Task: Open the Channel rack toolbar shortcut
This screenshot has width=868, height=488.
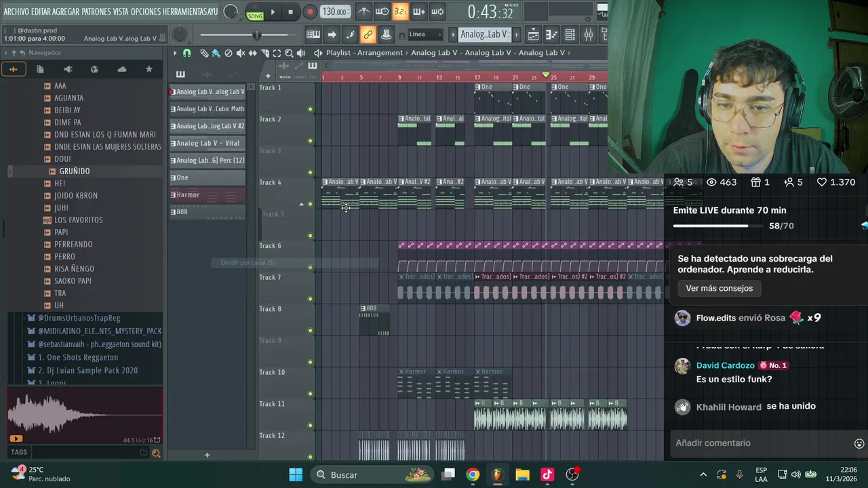Action: coord(570,34)
